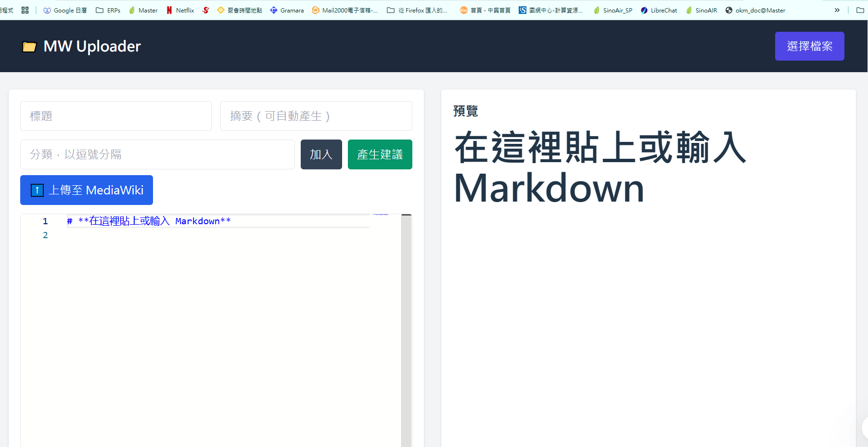Image resolution: width=868 pixels, height=447 pixels.
Task: Click the 選擇檔案 button
Action: (809, 46)
